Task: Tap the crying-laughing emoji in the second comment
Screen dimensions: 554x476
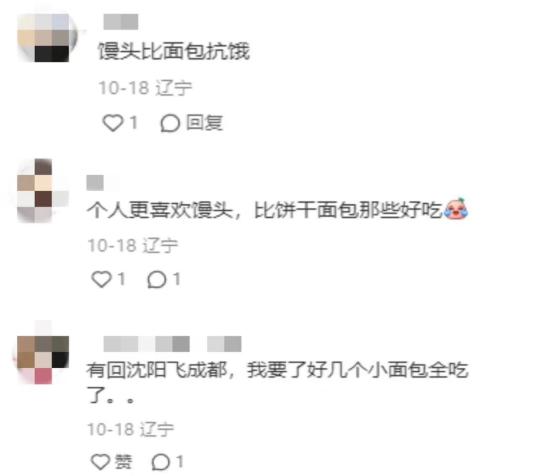Action: point(456,209)
